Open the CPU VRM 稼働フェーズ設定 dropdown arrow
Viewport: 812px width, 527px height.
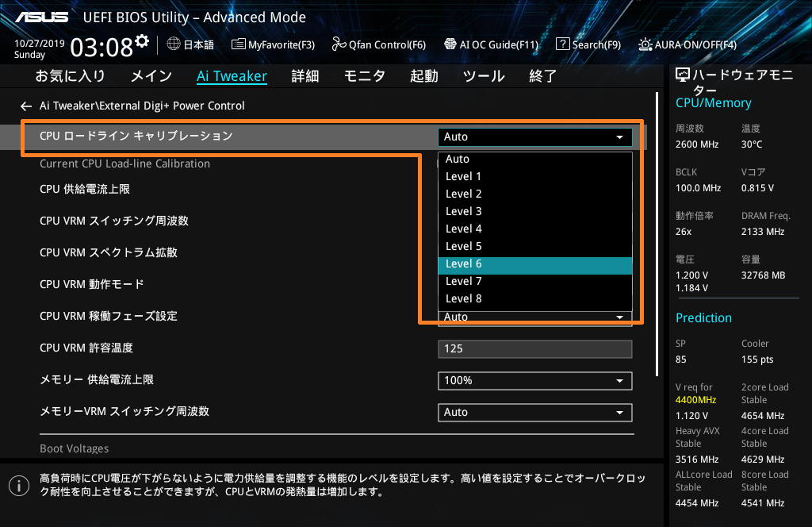[619, 317]
